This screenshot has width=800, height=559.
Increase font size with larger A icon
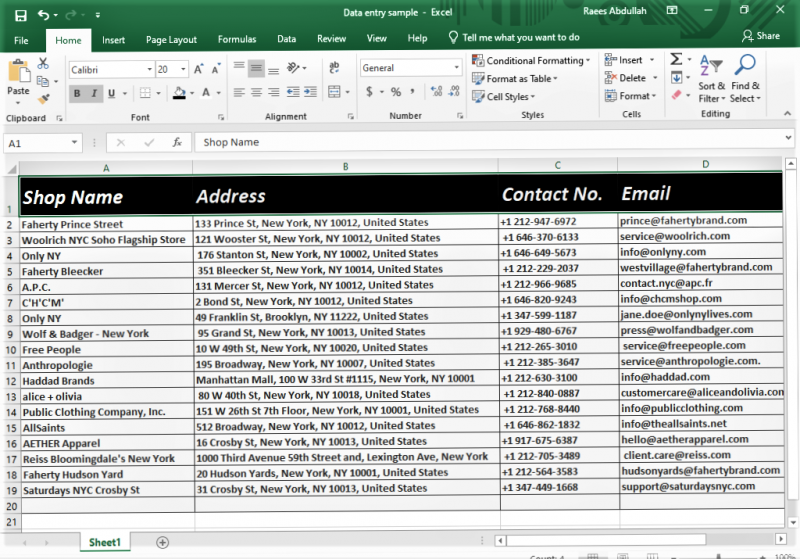click(x=198, y=69)
